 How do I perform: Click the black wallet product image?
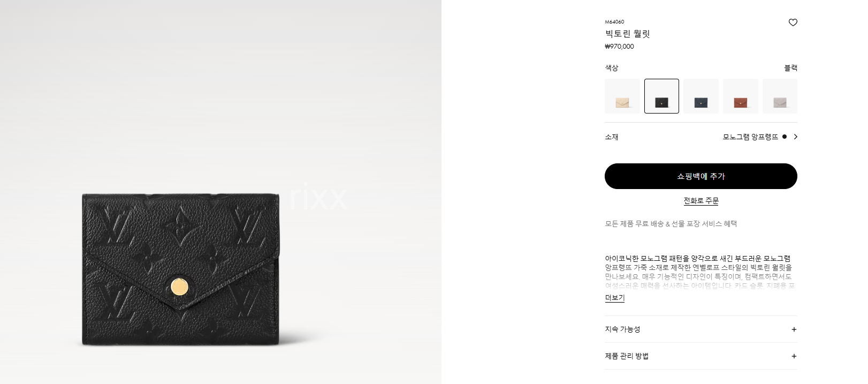pyautogui.click(x=180, y=269)
